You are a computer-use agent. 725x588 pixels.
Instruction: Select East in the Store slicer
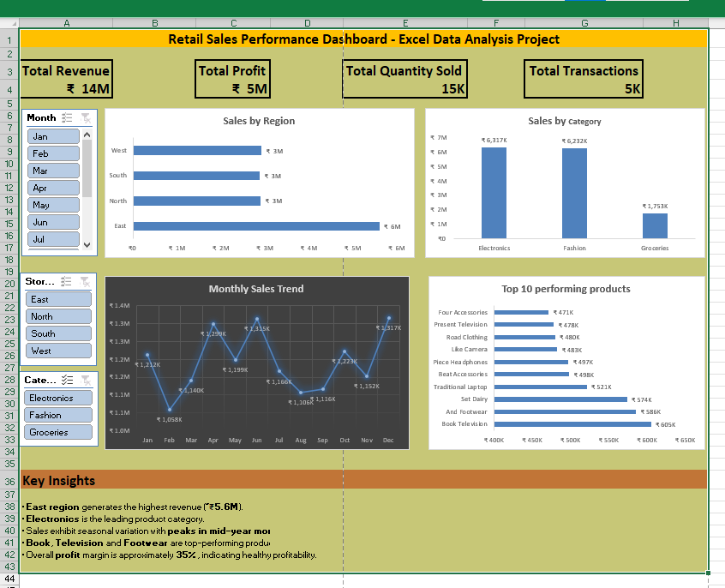point(57,298)
